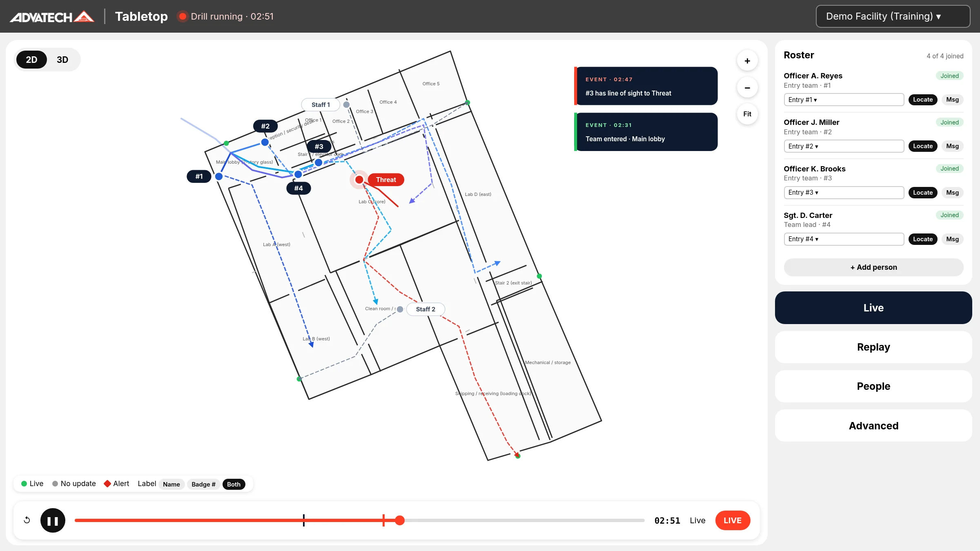Viewport: 980px width, 551px height.
Task: Open Demo Facility (Training) dropdown
Action: pos(893,16)
